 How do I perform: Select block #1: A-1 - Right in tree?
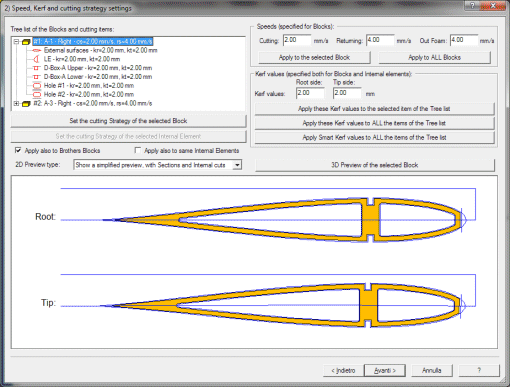pos(93,41)
